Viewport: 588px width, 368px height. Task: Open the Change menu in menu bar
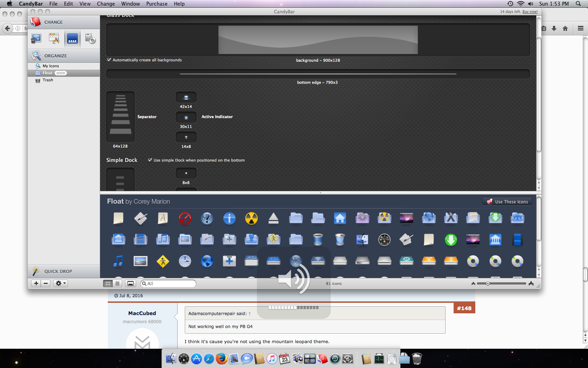(106, 4)
